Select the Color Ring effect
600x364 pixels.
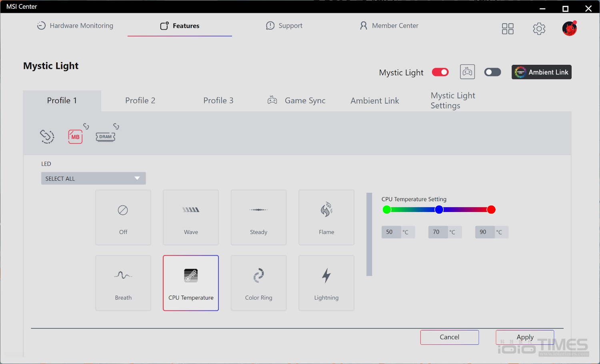coord(258,283)
